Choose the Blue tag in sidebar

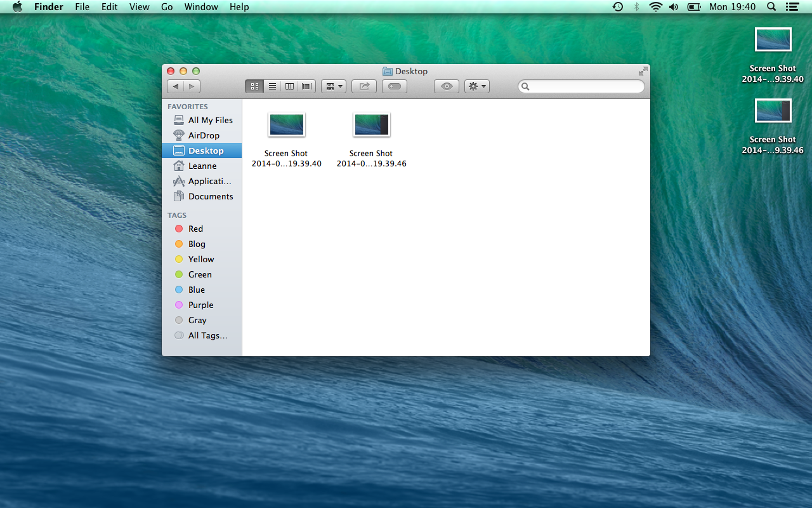(x=202, y=290)
